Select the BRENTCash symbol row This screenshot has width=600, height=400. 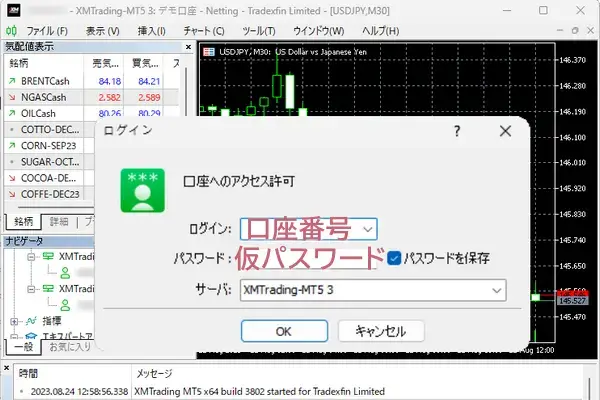pyautogui.click(x=91, y=81)
